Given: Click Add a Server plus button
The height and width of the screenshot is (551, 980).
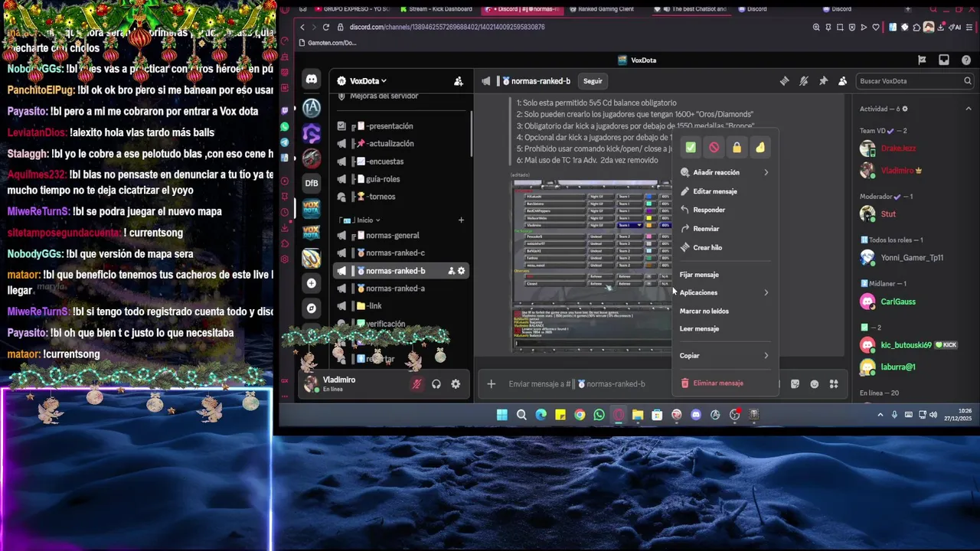Looking at the screenshot, I should coord(312,283).
